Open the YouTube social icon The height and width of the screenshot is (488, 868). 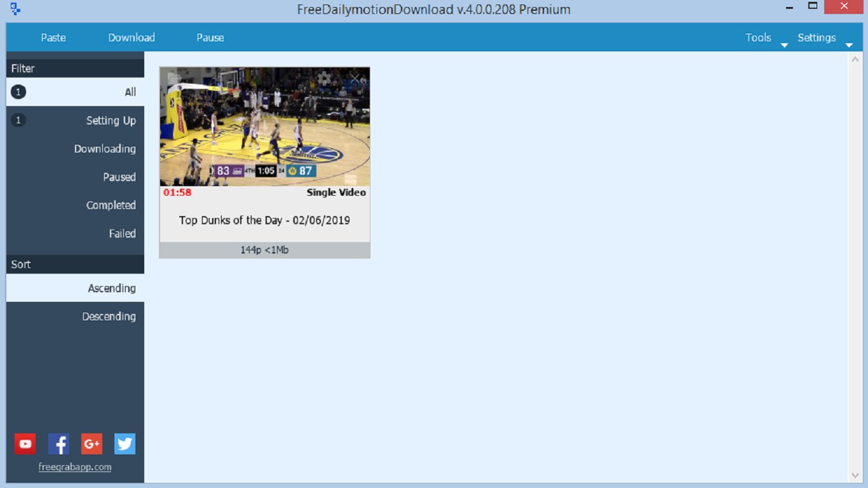point(25,444)
